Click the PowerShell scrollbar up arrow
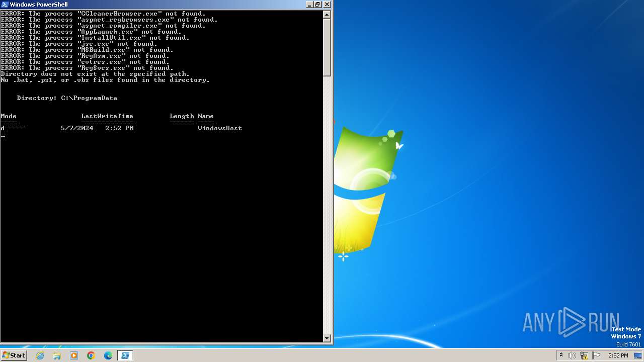This screenshot has width=644, height=362. (x=327, y=15)
